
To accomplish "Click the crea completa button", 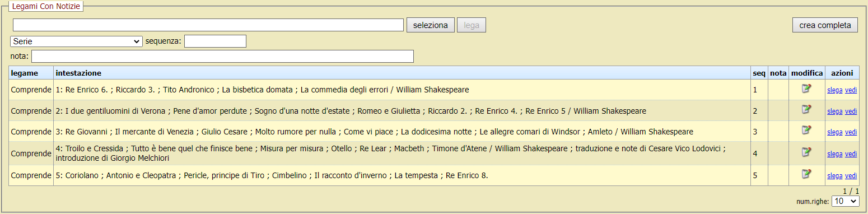I will pos(825,25).
